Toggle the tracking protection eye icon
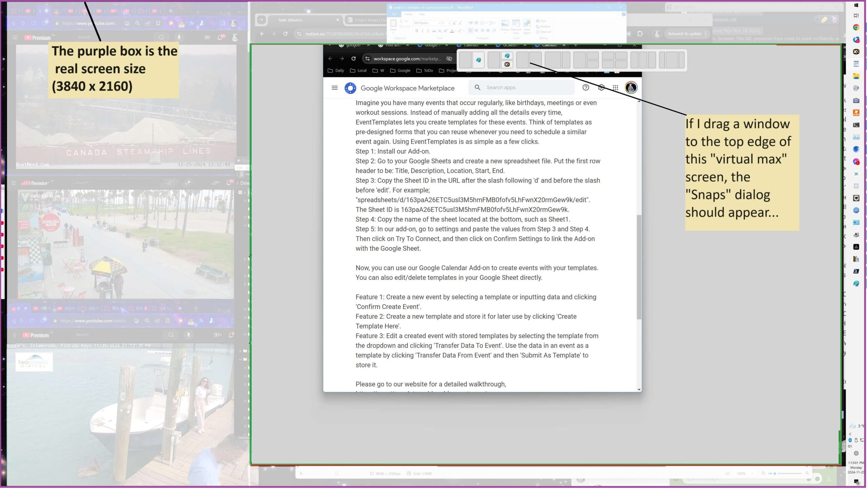Screen dimensions: 868x491 pyautogui.click(x=449, y=59)
